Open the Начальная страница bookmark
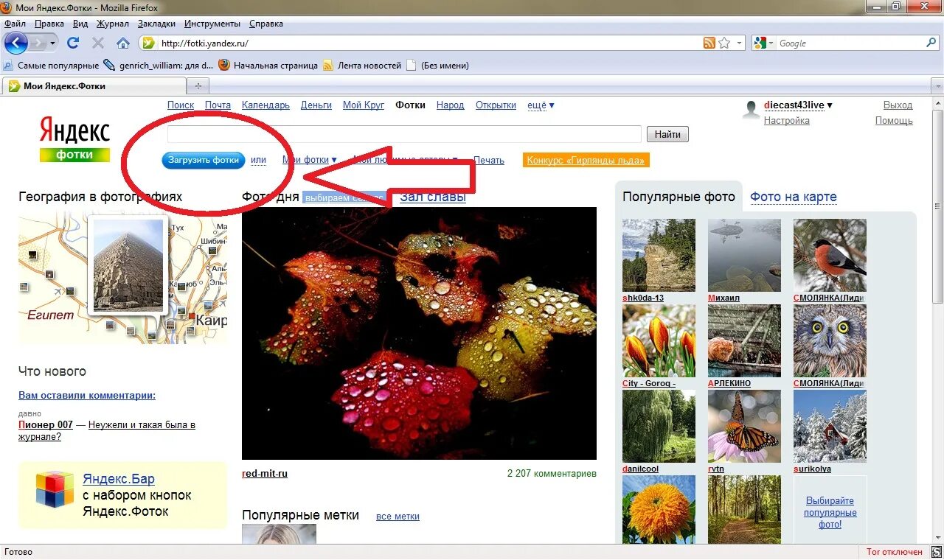 click(x=268, y=65)
